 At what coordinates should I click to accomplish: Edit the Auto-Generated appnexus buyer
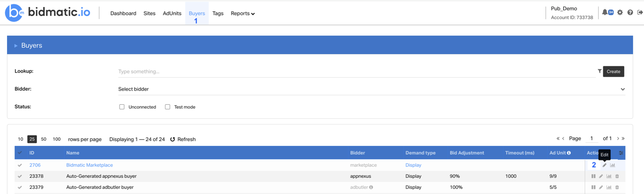coord(601,176)
